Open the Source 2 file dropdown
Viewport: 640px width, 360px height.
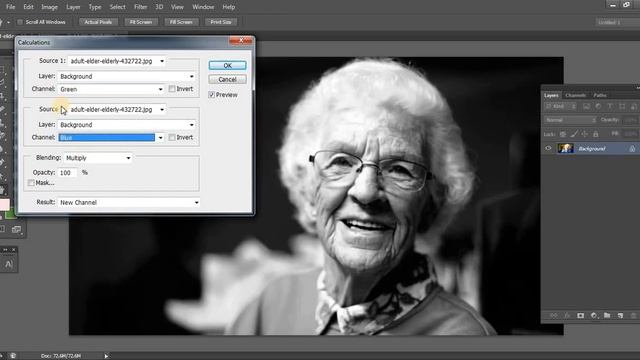pos(117,109)
